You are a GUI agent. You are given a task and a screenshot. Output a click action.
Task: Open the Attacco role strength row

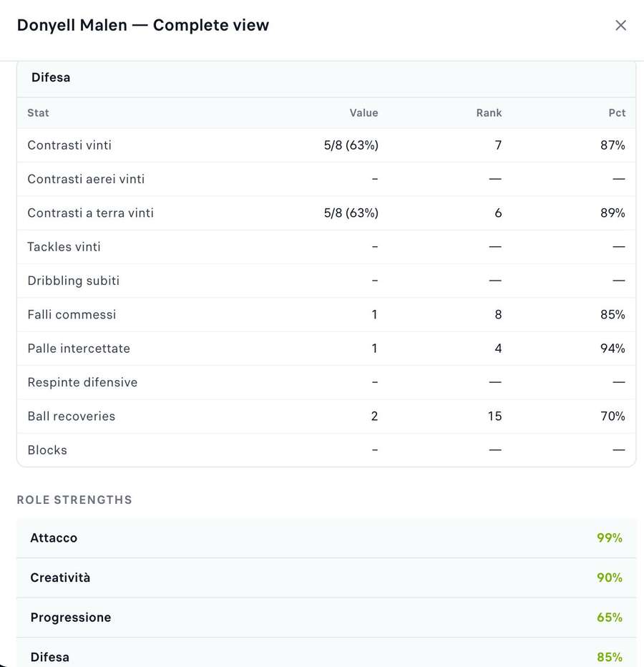click(x=326, y=538)
